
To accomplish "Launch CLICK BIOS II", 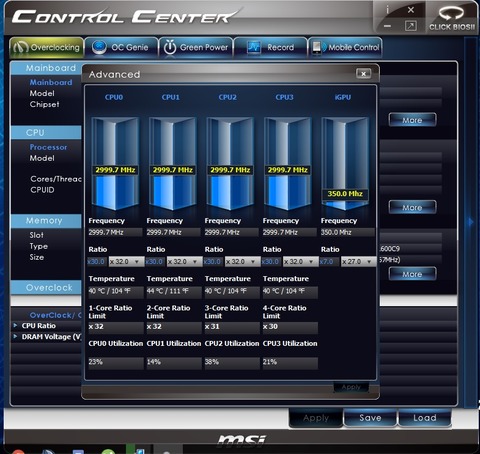I will click(452, 19).
